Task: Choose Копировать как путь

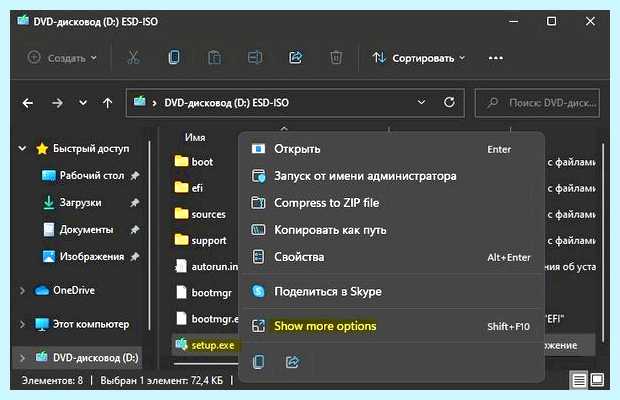Action: [x=391, y=230]
